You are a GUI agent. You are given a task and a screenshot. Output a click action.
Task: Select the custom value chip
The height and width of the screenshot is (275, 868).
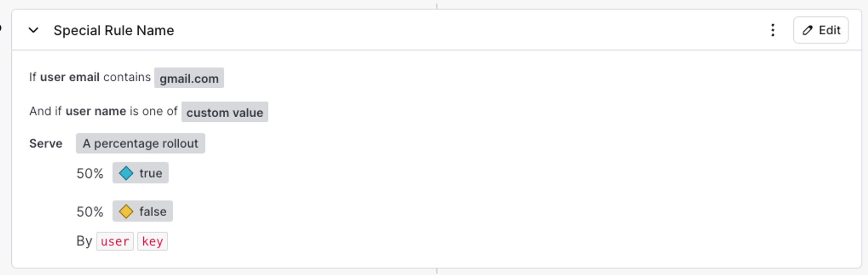tap(224, 112)
